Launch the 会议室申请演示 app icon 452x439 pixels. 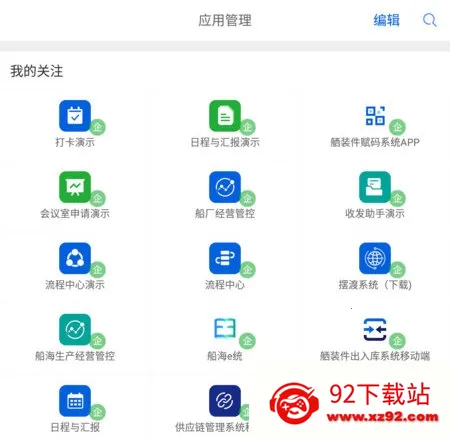click(x=75, y=187)
